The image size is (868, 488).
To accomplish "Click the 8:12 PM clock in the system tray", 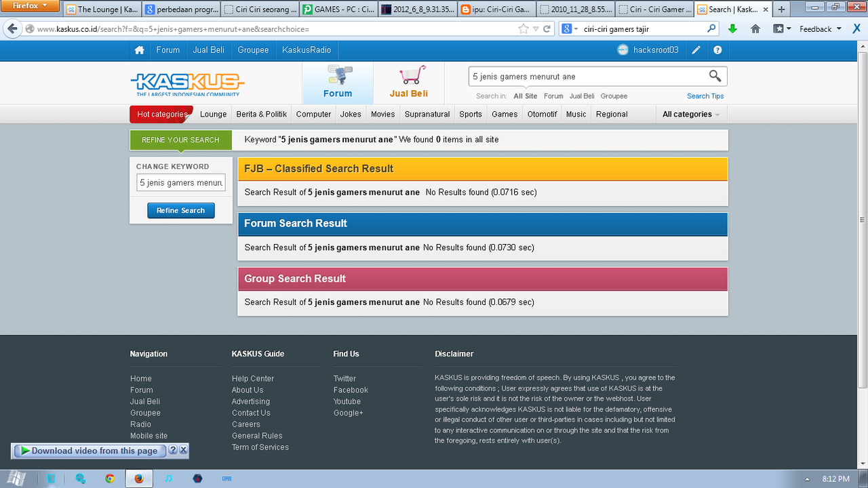I will coord(835,479).
